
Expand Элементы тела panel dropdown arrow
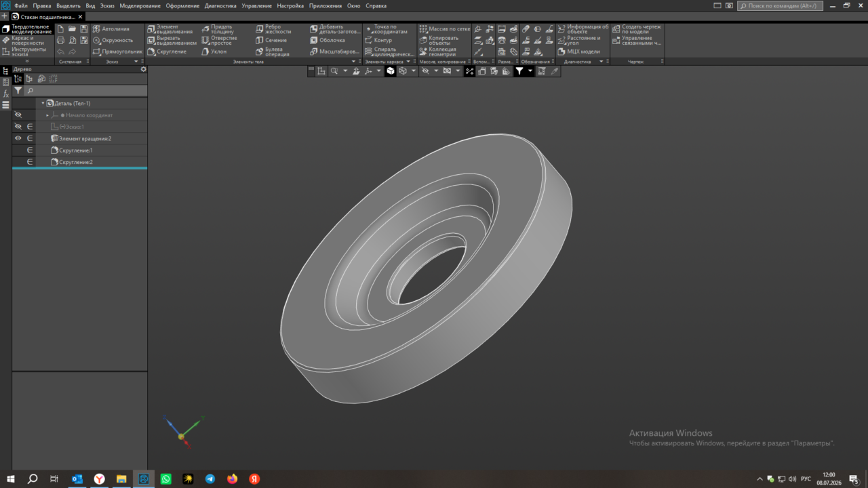pos(353,62)
